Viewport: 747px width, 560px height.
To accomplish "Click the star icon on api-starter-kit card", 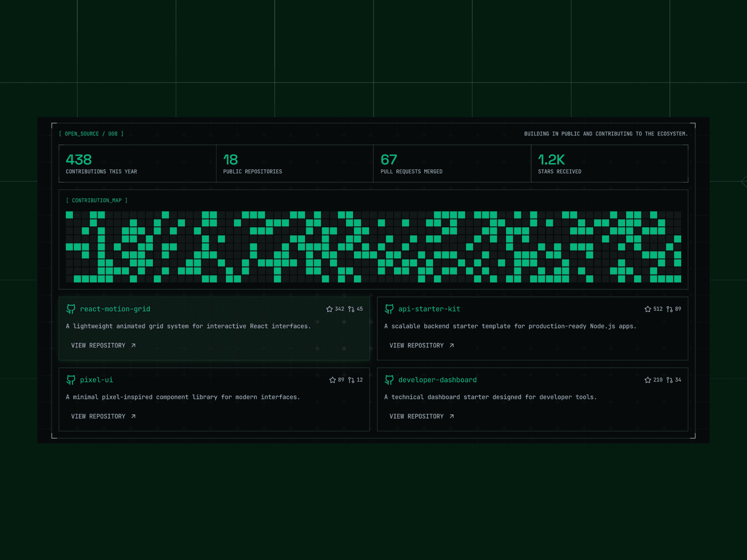I will pos(648,309).
